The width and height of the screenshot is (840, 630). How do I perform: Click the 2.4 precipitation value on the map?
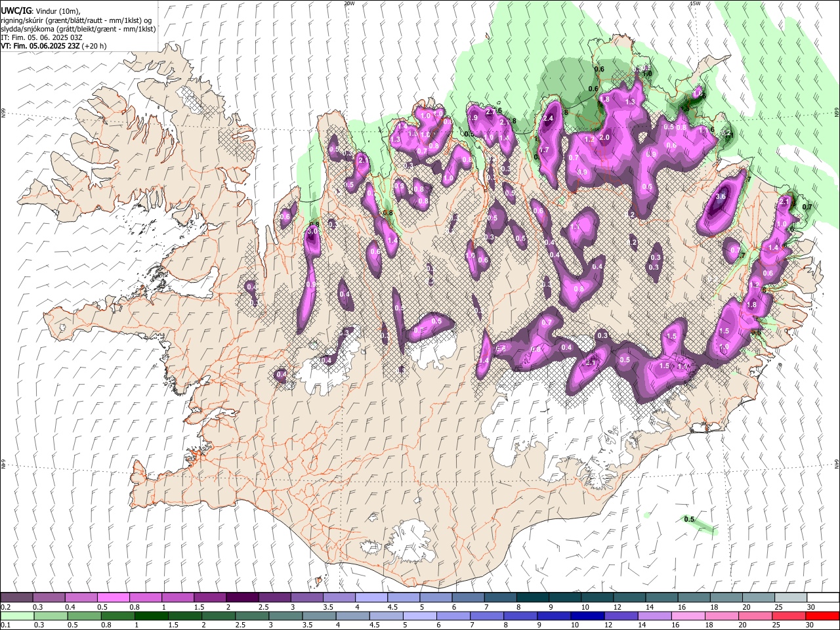click(x=549, y=118)
